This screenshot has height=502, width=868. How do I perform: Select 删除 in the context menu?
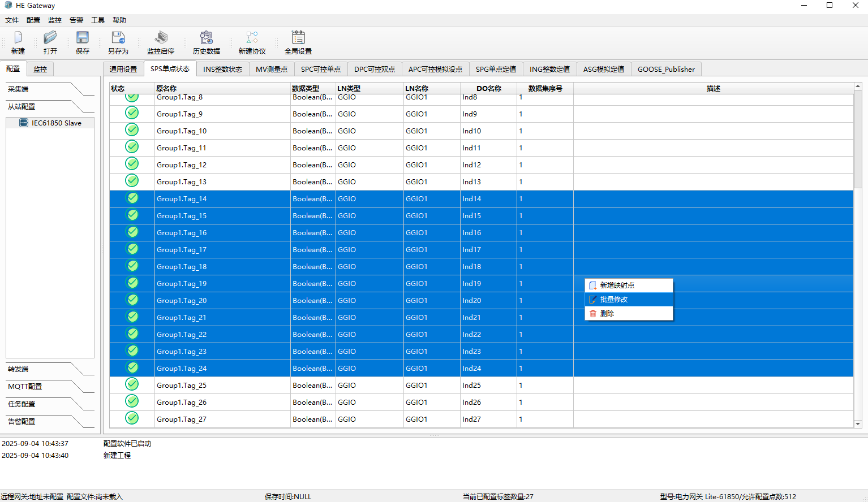point(607,314)
